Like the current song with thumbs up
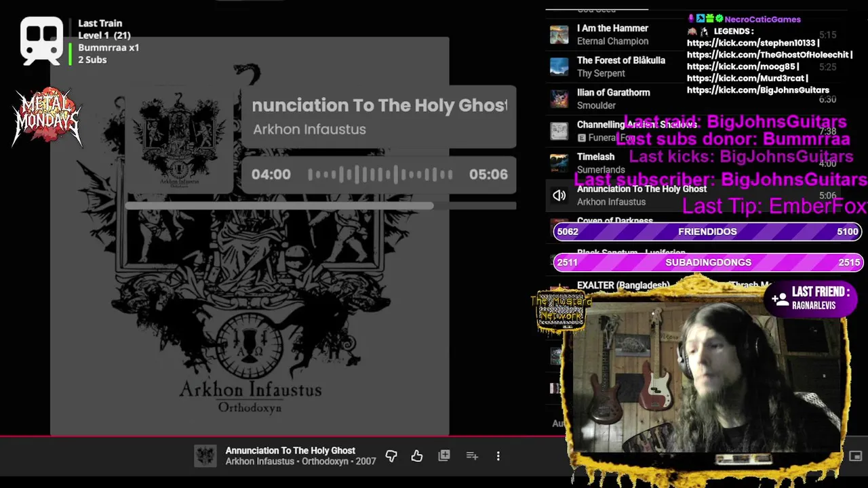868x488 pixels. click(x=417, y=456)
